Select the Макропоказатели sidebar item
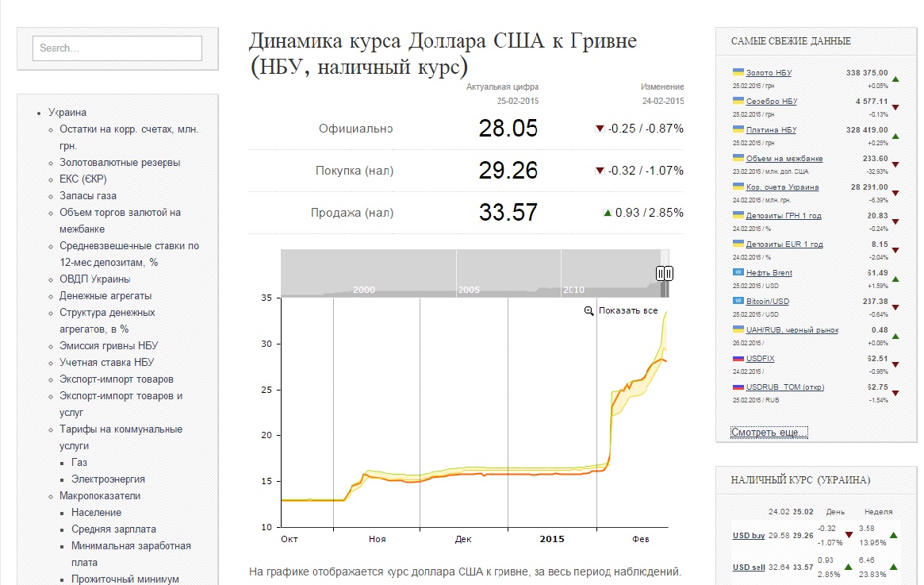The height and width of the screenshot is (585, 924). point(99,495)
